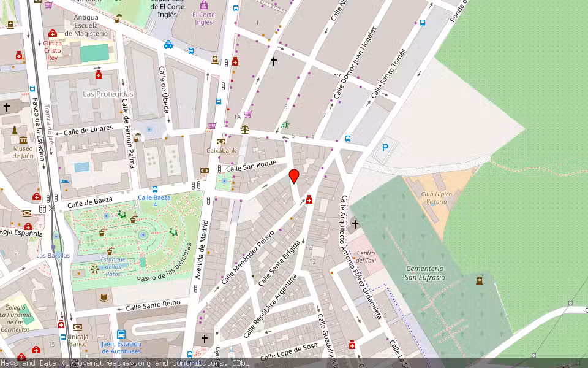
Task: Click the Club Hípico Victoria label
Action: [x=437, y=198]
